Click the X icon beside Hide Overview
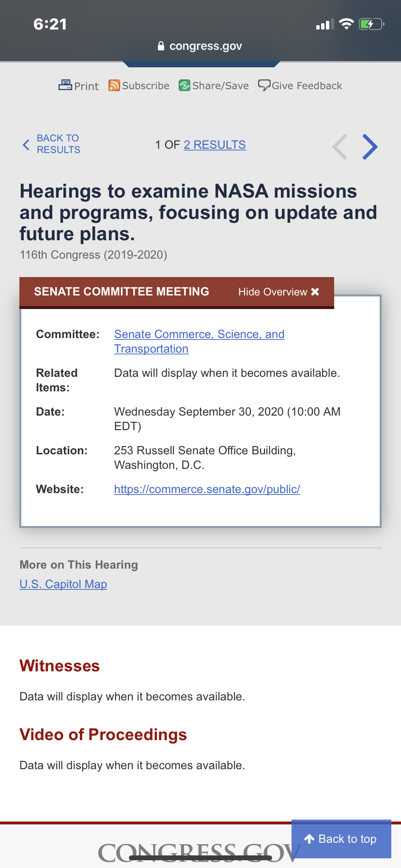Viewport: 401px width, 868px height. [x=315, y=292]
